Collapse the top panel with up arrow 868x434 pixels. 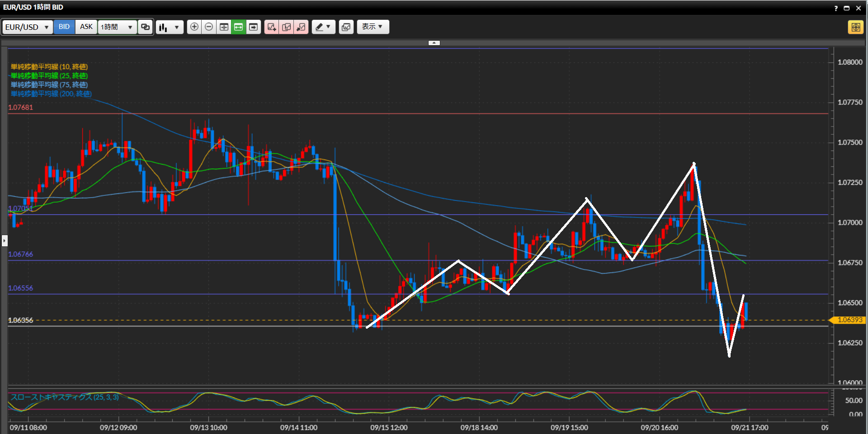click(x=434, y=43)
